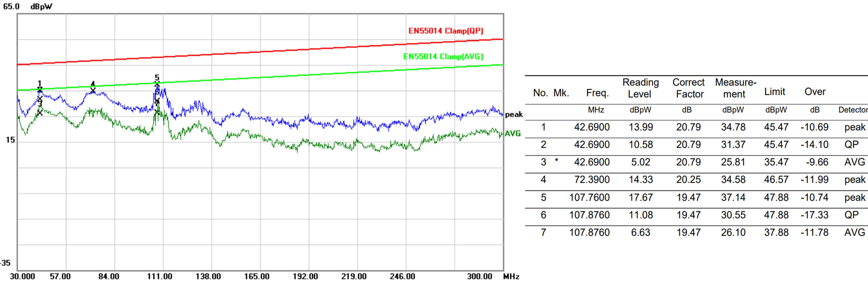Image resolution: width=868 pixels, height=283 pixels.
Task: Click the red EN55014 Clamp(QP) label
Action: [445, 31]
